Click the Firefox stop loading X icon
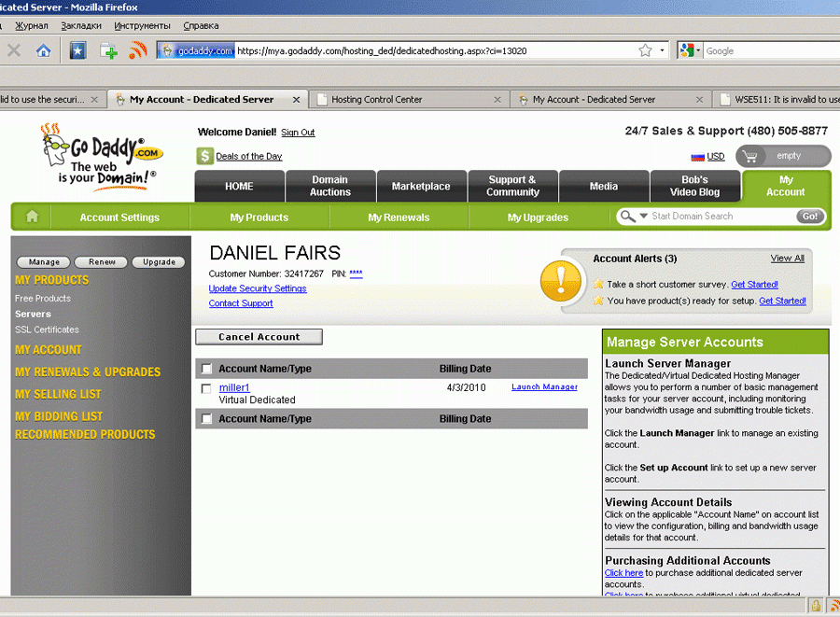This screenshot has width=840, height=617. 14,51
